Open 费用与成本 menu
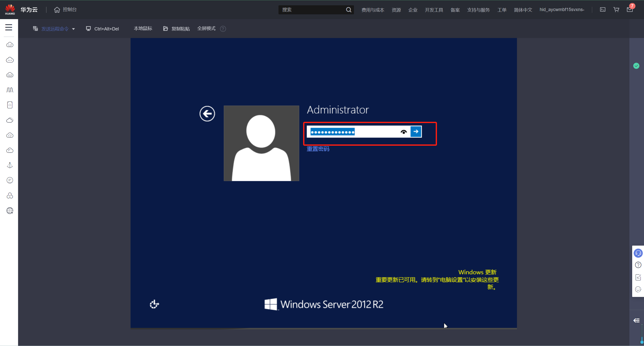 click(373, 10)
